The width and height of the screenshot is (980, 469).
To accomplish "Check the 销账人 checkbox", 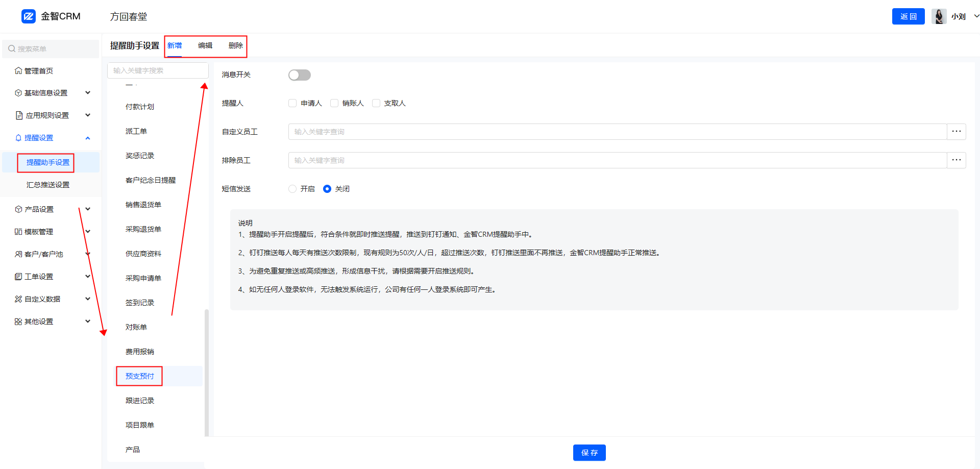I will tap(334, 103).
